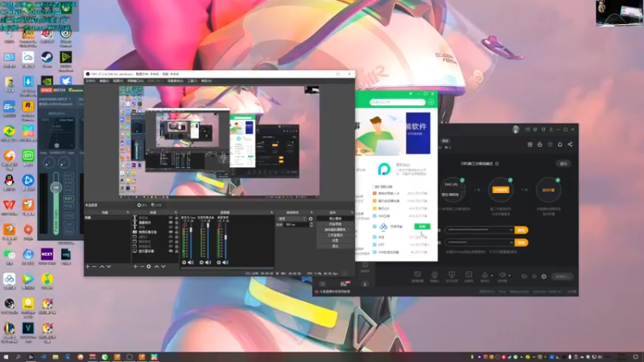Open second audio channel settings gear in mixer

pyautogui.click(x=201, y=262)
